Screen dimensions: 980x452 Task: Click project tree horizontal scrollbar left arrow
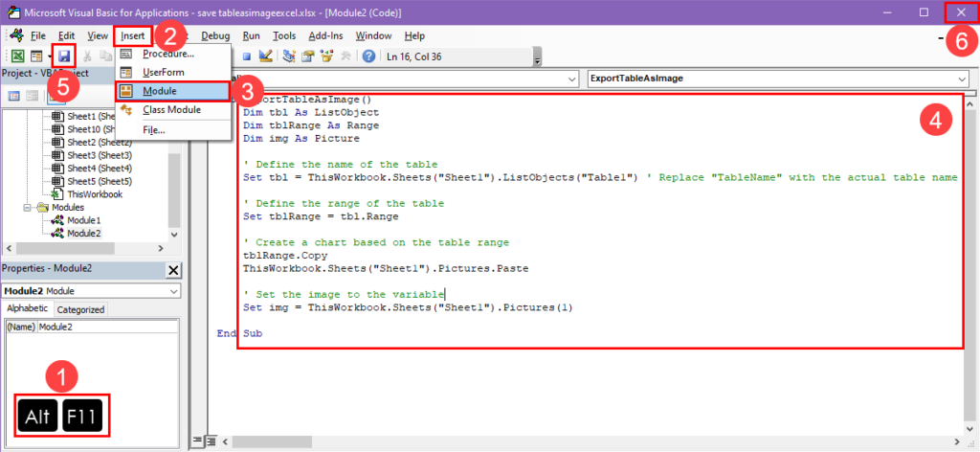coord(8,248)
